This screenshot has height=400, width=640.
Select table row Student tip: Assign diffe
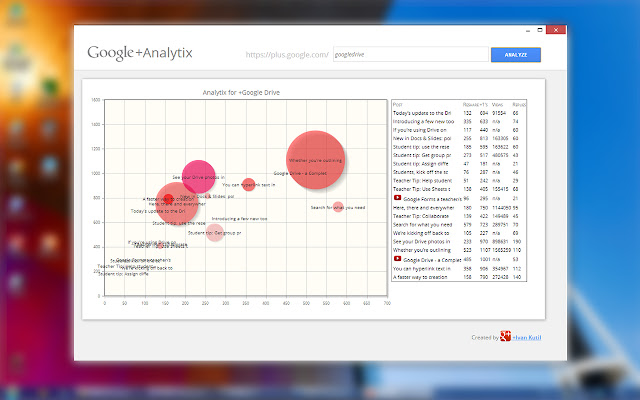click(459, 164)
